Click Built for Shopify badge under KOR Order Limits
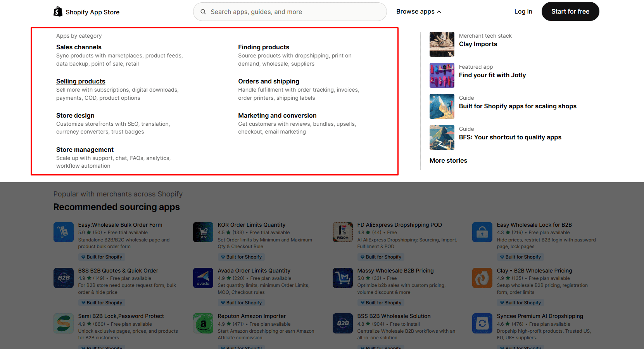Viewport: 644px width, 349px height. tap(241, 257)
